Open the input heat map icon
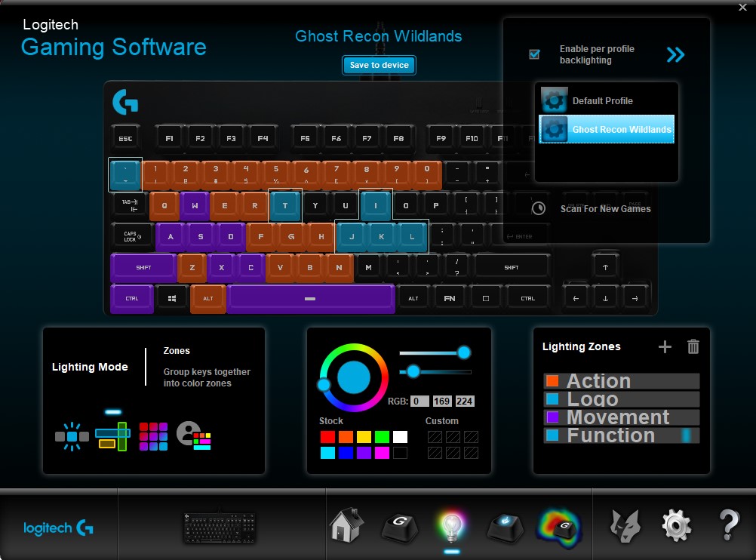The image size is (756, 560). (559, 528)
